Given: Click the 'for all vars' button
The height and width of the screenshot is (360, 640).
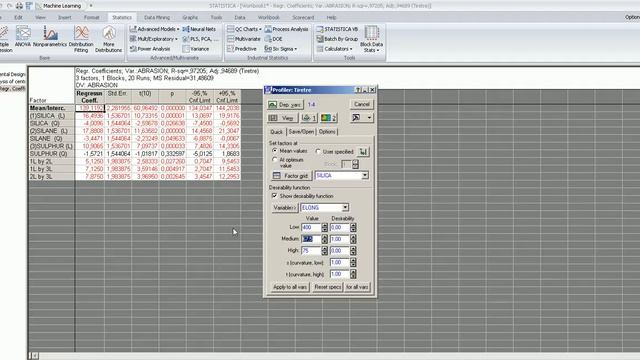Looking at the screenshot, I should coord(357,287).
